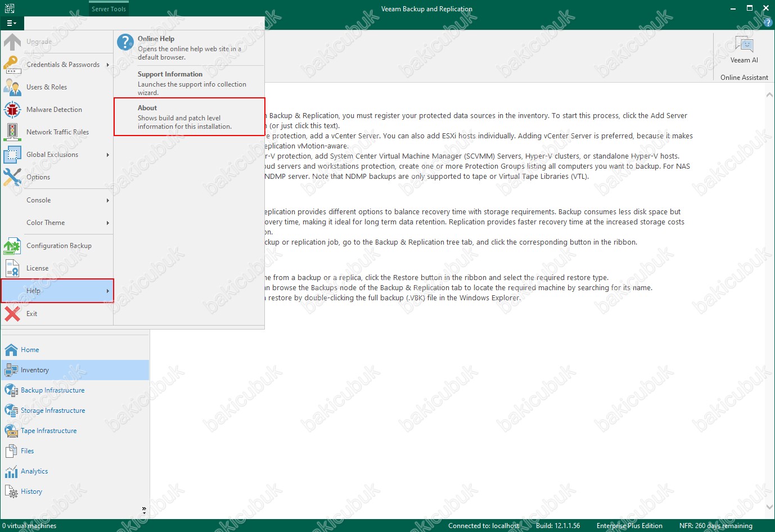Open Console menu entry

(x=57, y=200)
